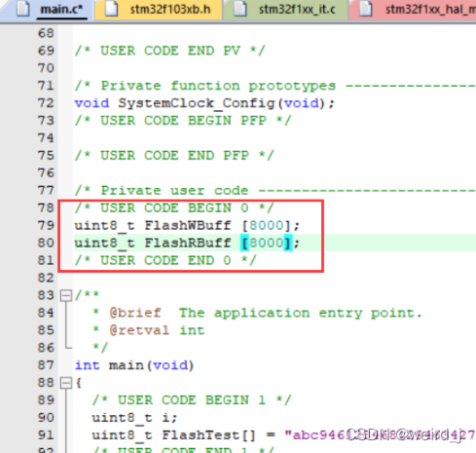Screen dimensions: 476x453
Task: Open the stm32f1xx_hal_m tab
Action: click(414, 10)
